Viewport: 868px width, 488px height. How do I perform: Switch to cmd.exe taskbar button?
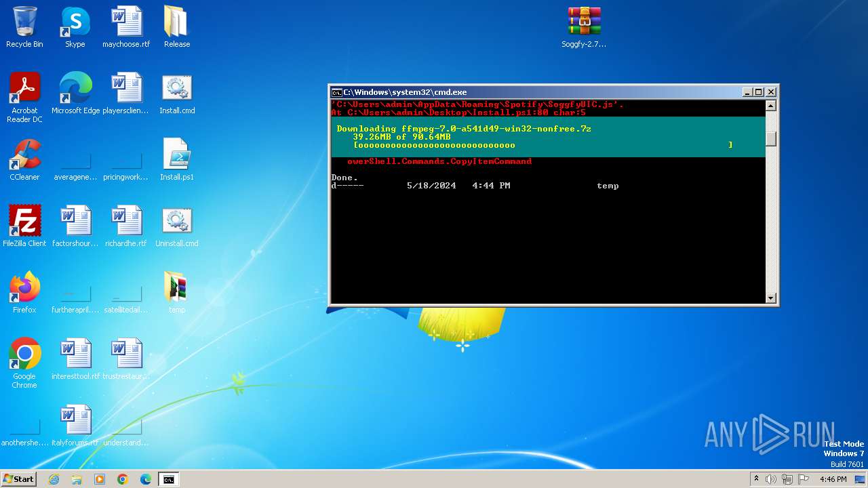[168, 479]
